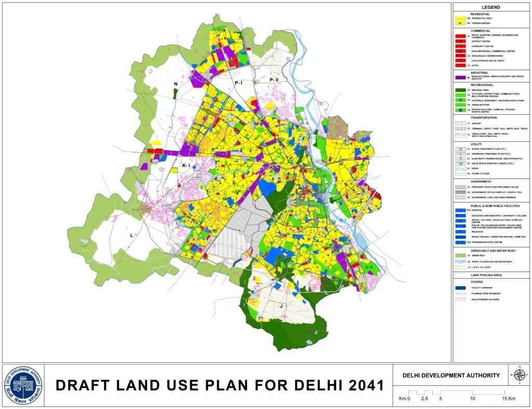Click the zone label 'N' on the map
The height and width of the screenshot is (409, 532).
(x=176, y=84)
